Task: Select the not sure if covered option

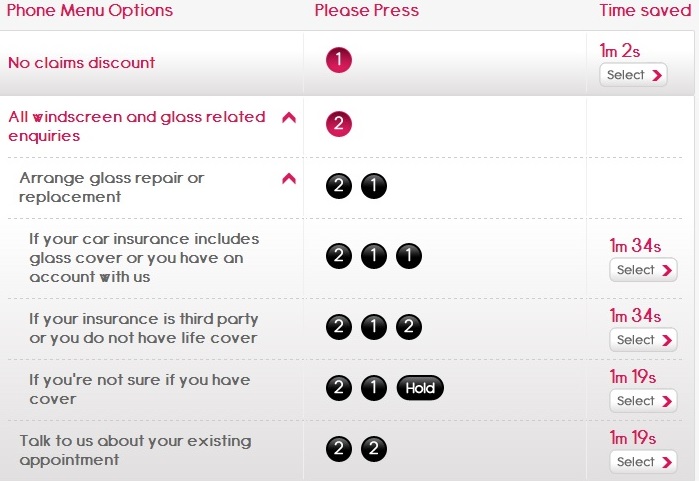Action: click(x=643, y=401)
